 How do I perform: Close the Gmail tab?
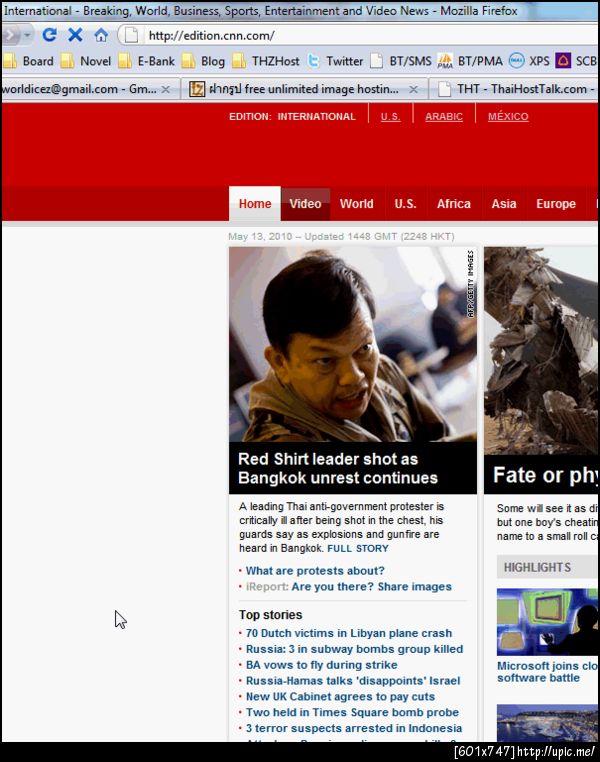(166, 89)
